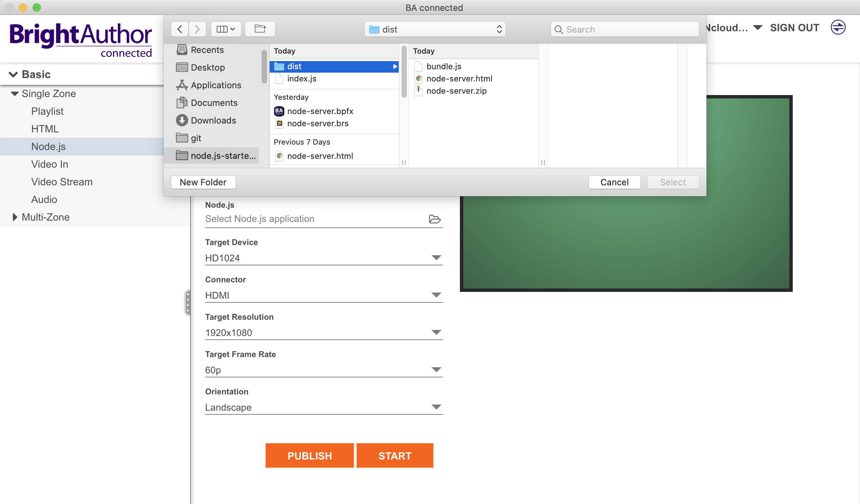Click the new folder creation icon
The width and height of the screenshot is (860, 504).
(x=259, y=28)
